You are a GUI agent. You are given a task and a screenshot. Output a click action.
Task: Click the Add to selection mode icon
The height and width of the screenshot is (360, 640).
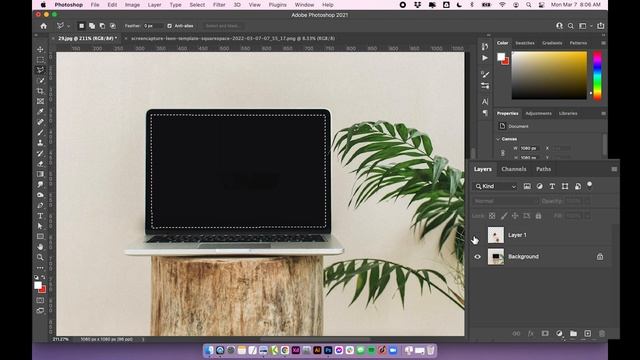pyautogui.click(x=92, y=26)
